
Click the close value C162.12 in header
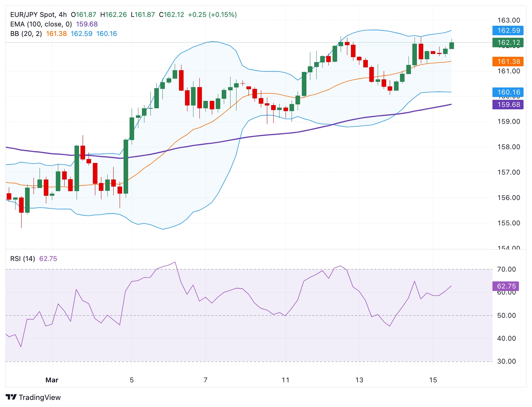[172, 15]
